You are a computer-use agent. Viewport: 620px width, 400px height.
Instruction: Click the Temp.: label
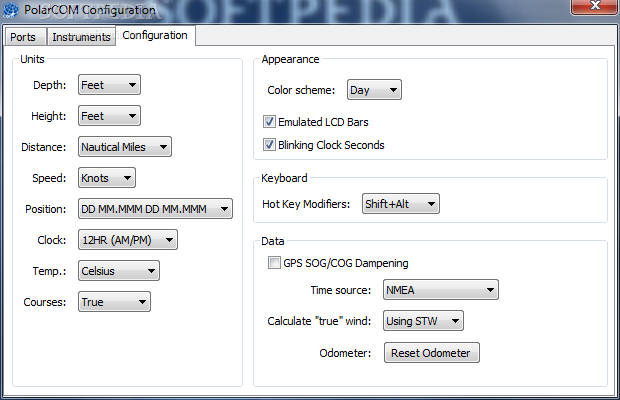[49, 271]
